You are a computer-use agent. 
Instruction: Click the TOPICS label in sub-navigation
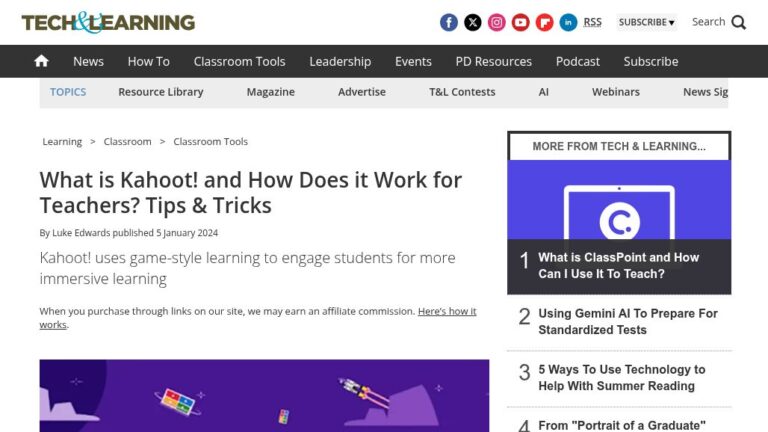click(x=68, y=92)
